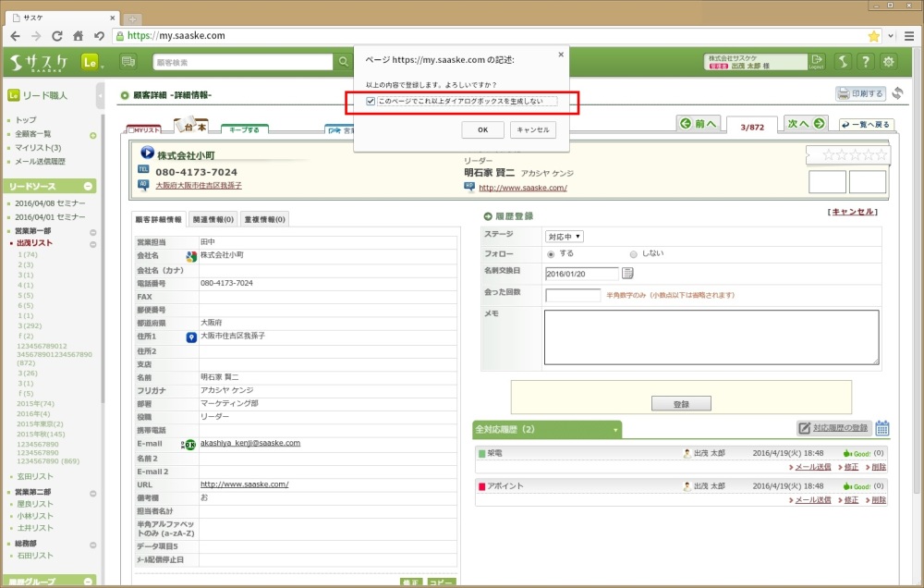The width and height of the screenshot is (924, 588).
Task: Open the settings gear in green header
Action: [889, 62]
